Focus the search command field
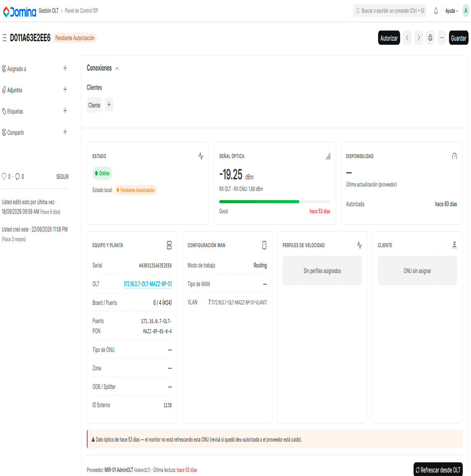The image size is (471, 476). [390, 11]
